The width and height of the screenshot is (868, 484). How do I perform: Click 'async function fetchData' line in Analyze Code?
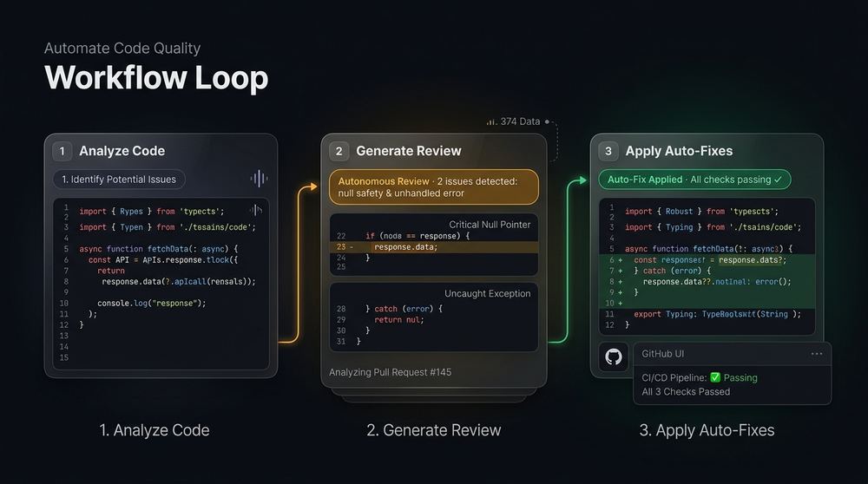pyautogui.click(x=158, y=249)
